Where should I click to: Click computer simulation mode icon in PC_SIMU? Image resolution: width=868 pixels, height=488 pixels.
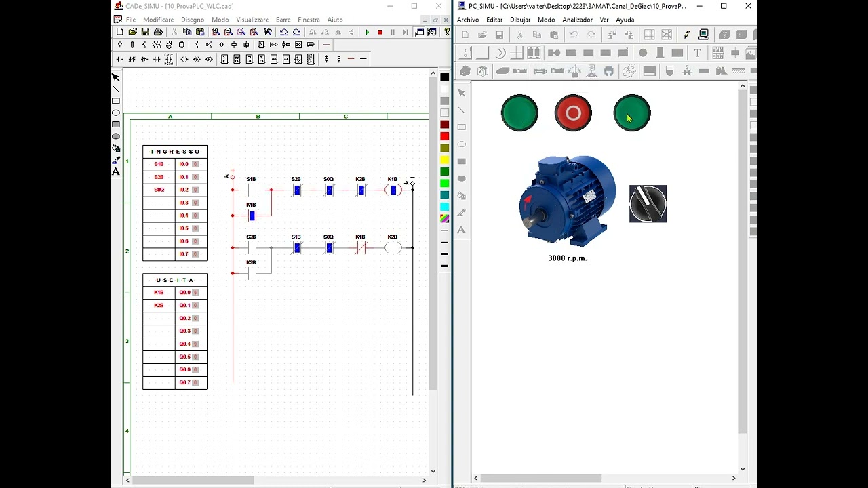703,35
